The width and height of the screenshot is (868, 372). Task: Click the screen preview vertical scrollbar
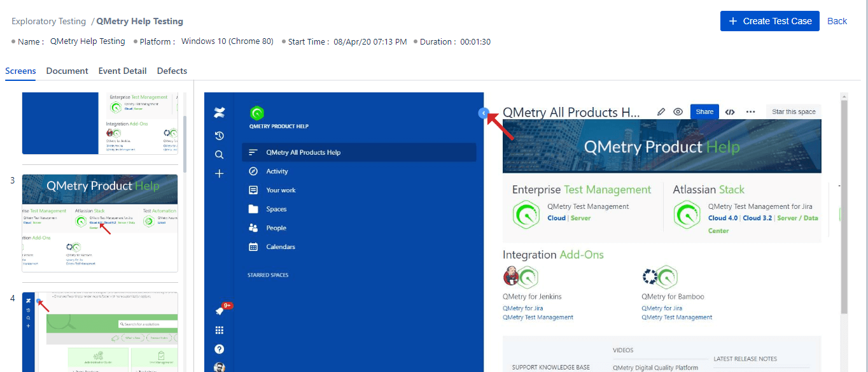844,207
